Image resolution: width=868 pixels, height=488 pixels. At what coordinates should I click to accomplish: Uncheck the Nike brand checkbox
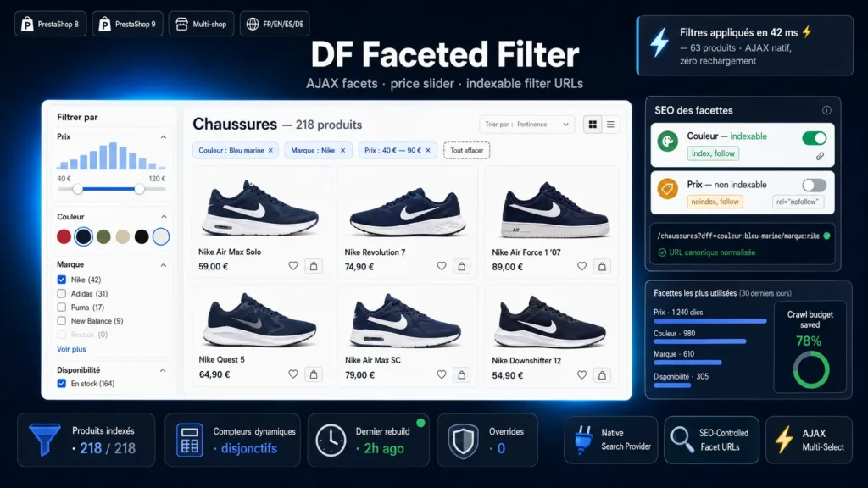click(x=61, y=280)
